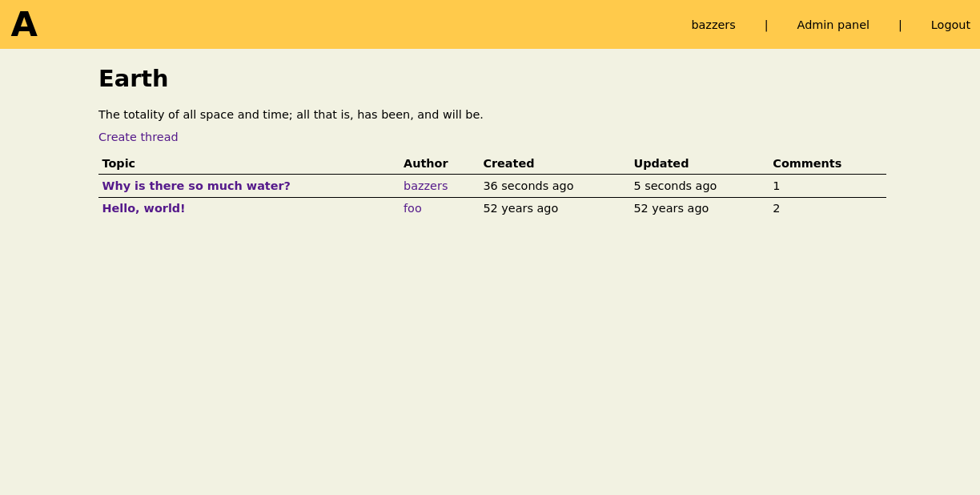Visit author foo's profile

412,208
